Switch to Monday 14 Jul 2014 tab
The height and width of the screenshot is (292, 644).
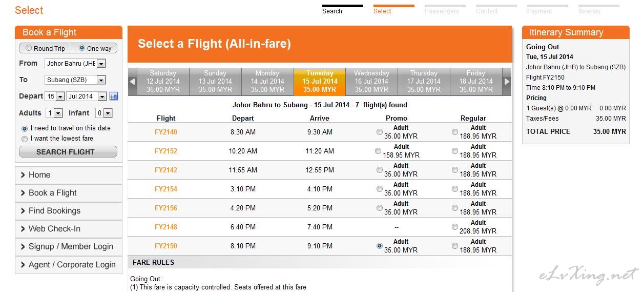point(267,82)
